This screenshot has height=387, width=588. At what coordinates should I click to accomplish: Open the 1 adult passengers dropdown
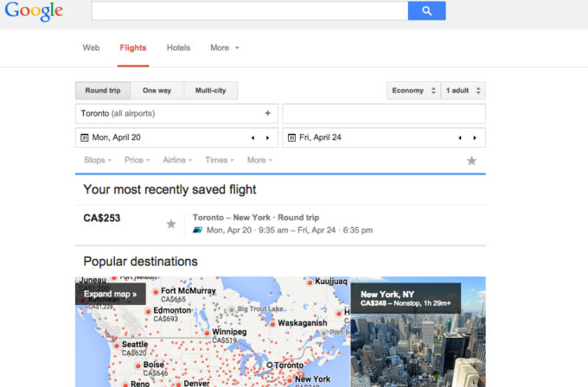pyautogui.click(x=463, y=91)
